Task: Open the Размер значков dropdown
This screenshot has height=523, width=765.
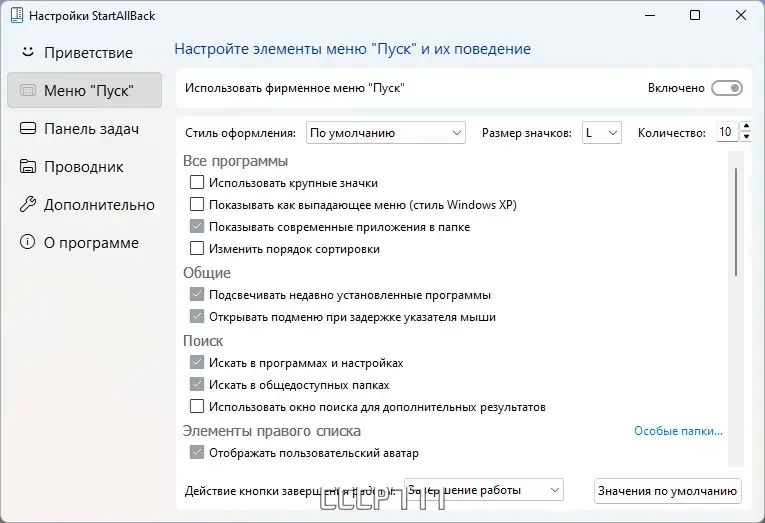Action: click(x=602, y=133)
